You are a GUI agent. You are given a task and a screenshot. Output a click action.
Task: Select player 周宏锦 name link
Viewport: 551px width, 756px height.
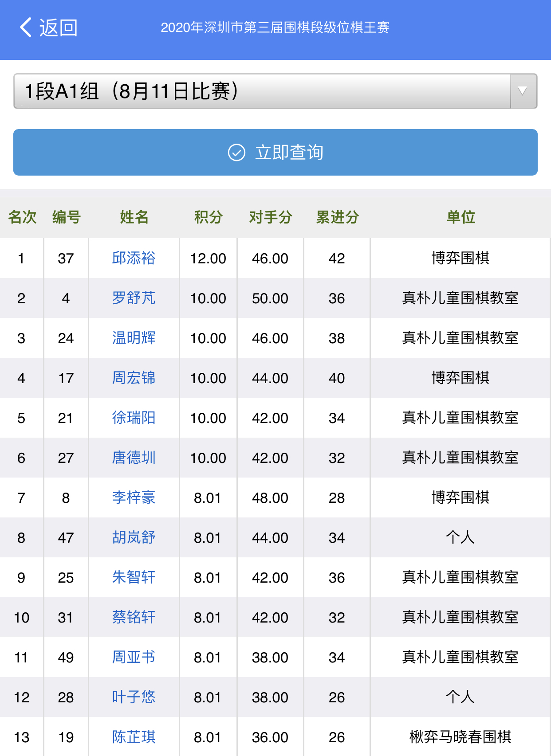[134, 378]
